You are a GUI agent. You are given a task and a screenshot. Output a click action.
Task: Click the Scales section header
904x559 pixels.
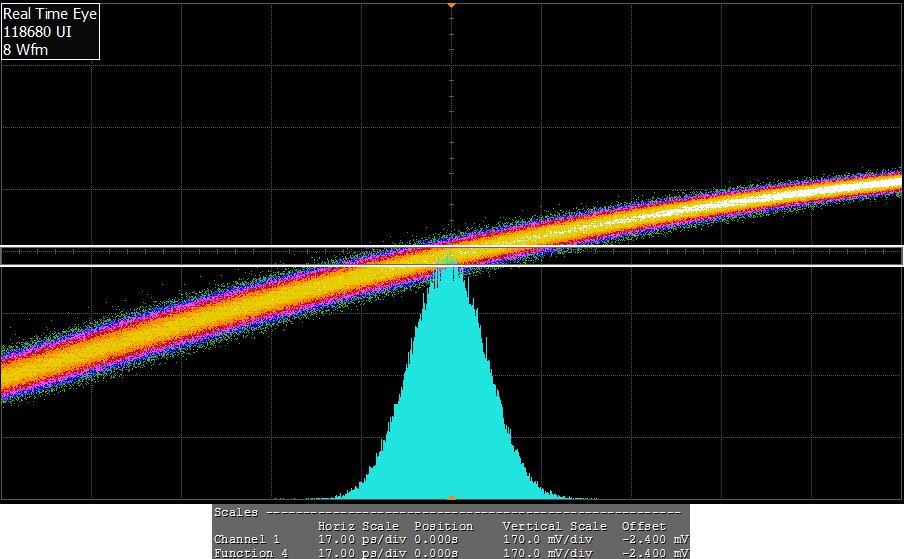pos(236,512)
